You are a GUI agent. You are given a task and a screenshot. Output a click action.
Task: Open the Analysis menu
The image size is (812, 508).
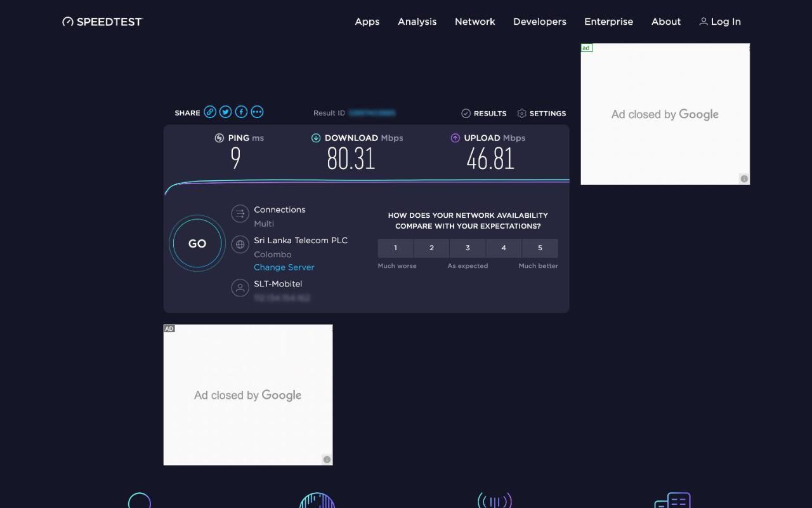click(x=417, y=22)
